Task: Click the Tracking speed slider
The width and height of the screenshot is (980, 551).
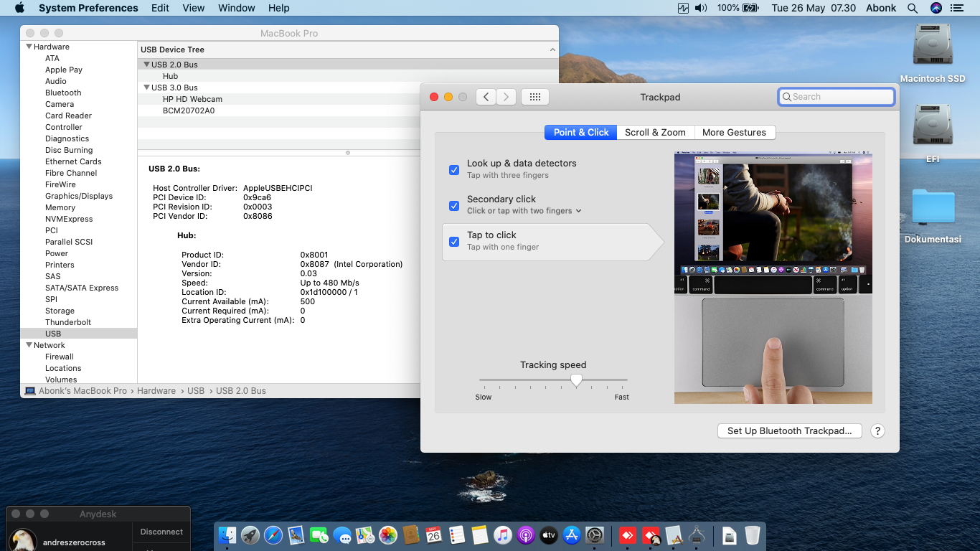Action: [576, 380]
